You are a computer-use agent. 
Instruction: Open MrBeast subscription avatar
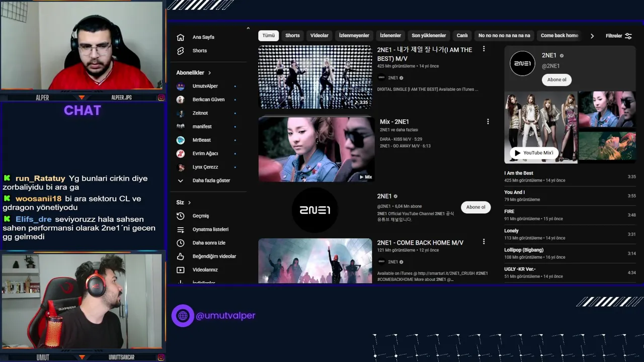(181, 140)
